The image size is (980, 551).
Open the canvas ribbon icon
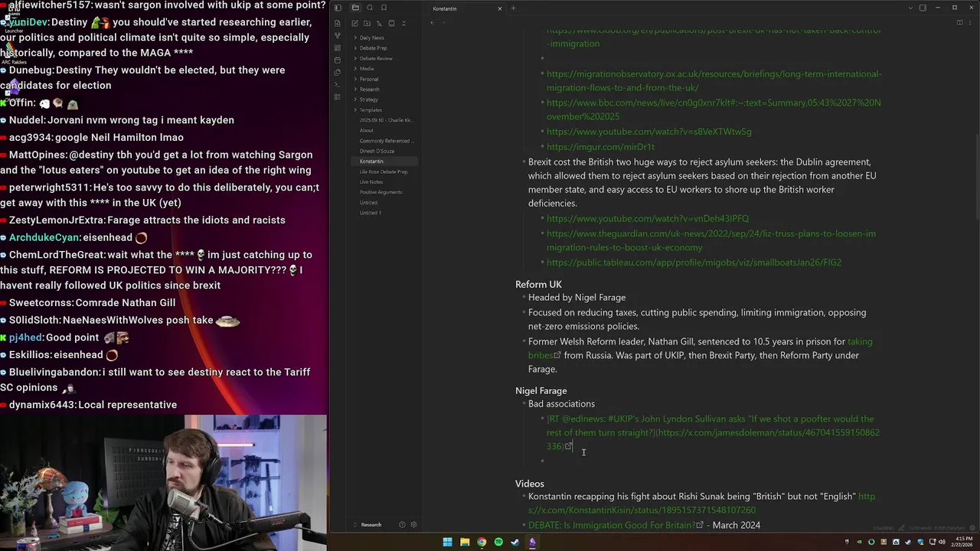tap(338, 47)
